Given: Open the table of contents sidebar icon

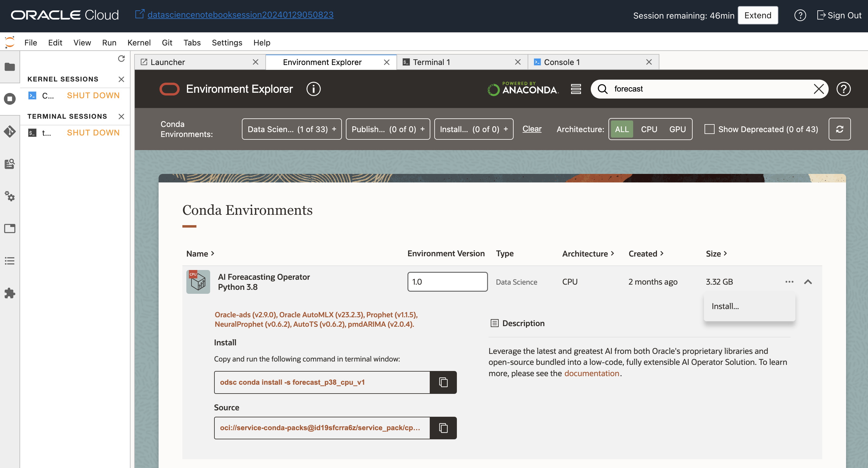Looking at the screenshot, I should 10,261.
